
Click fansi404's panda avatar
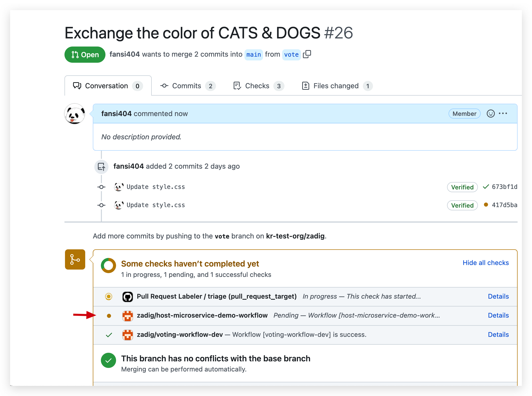(x=75, y=114)
